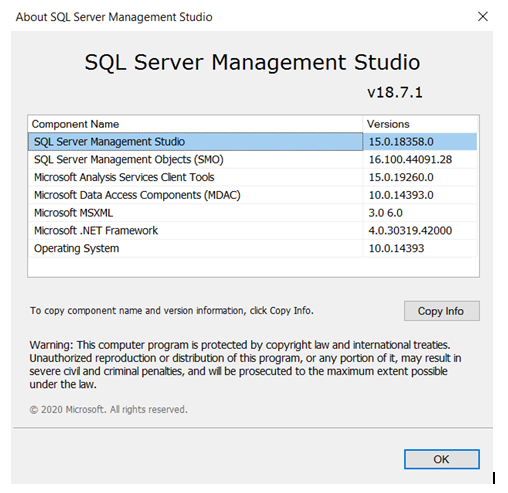508x493 pixels.
Task: Select the Operating System row
Action: [x=253, y=248]
